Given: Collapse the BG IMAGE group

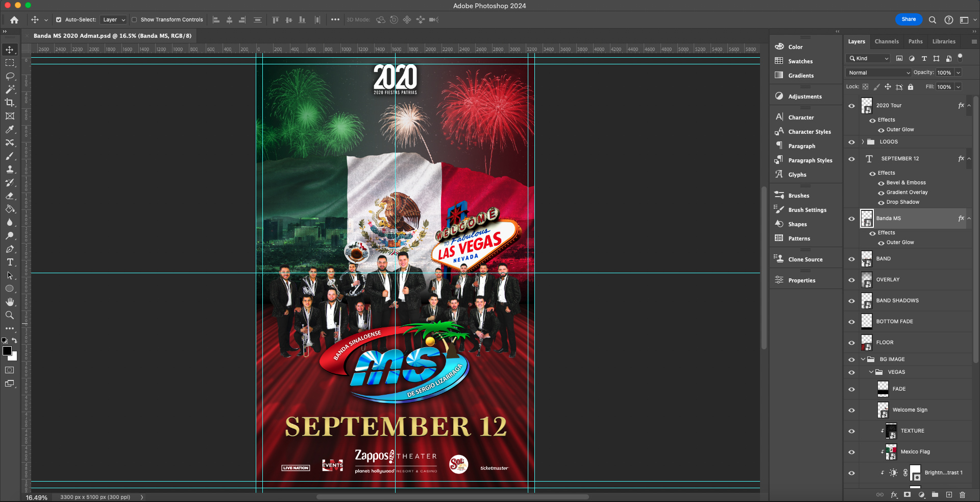Looking at the screenshot, I should coord(863,360).
